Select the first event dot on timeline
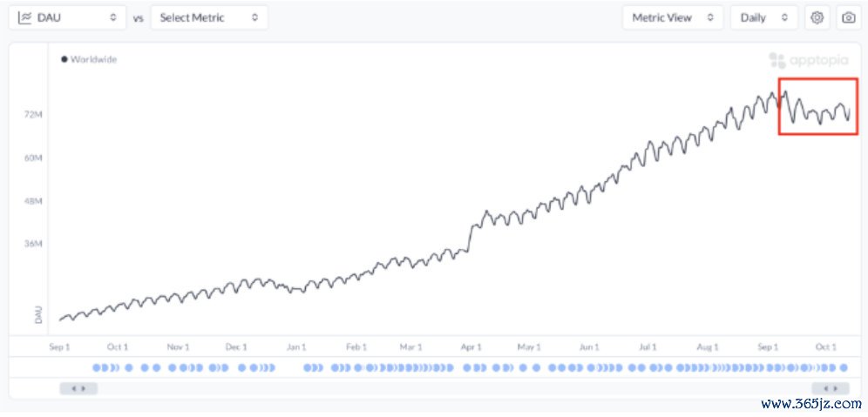The image size is (868, 417). 97,368
